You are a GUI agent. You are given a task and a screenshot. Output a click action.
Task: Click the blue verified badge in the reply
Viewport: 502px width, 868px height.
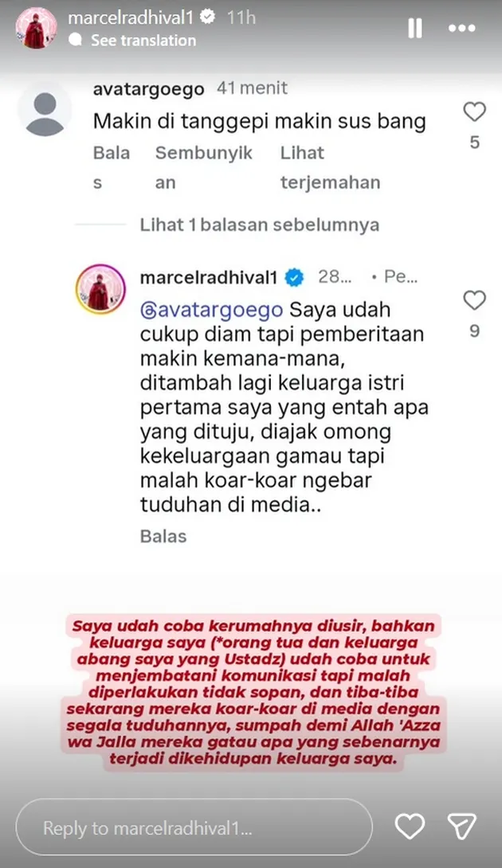tap(294, 277)
